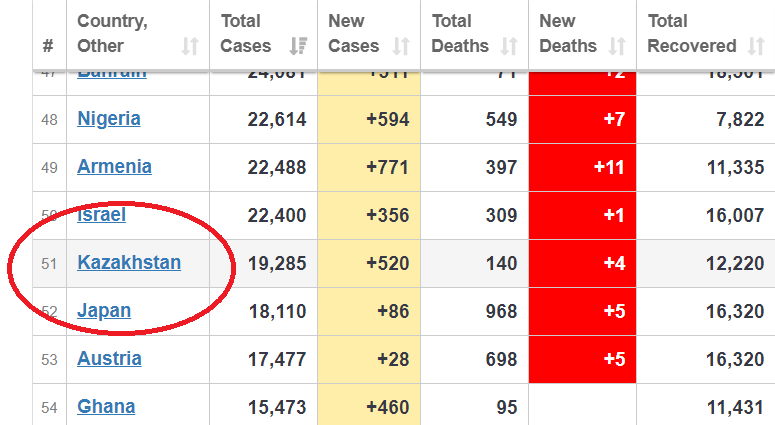Screen dimensions: 775x425
Task: Click the # column header
Action: point(48,46)
